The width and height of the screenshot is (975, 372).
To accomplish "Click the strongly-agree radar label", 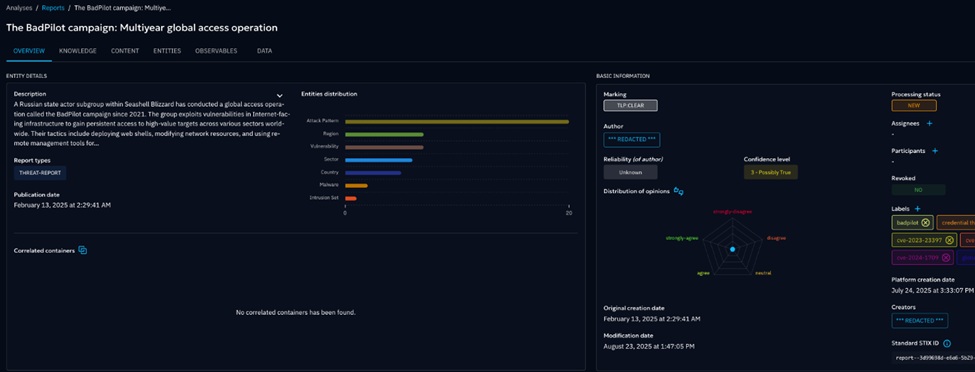I will coord(682,238).
